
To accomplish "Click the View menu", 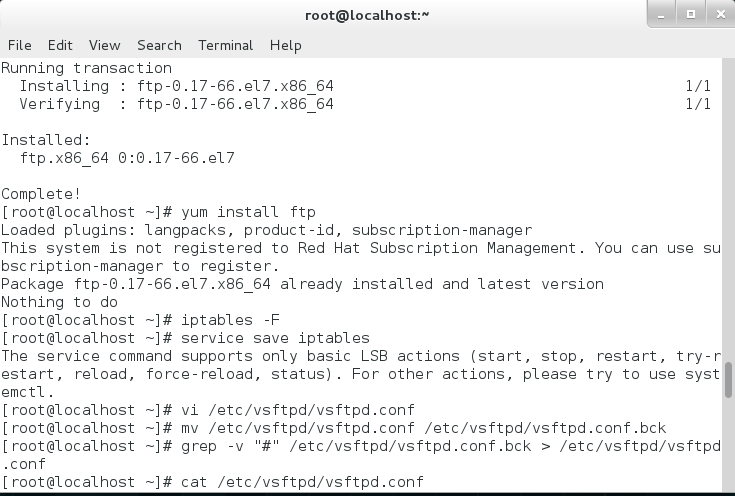I will pyautogui.click(x=104, y=45).
